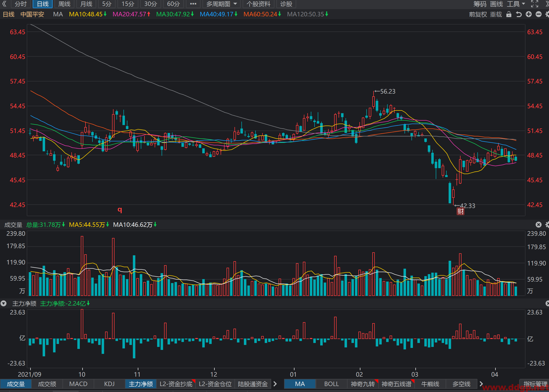
Task: Expand the 多周期图 dropdown
Action: coord(222,4)
